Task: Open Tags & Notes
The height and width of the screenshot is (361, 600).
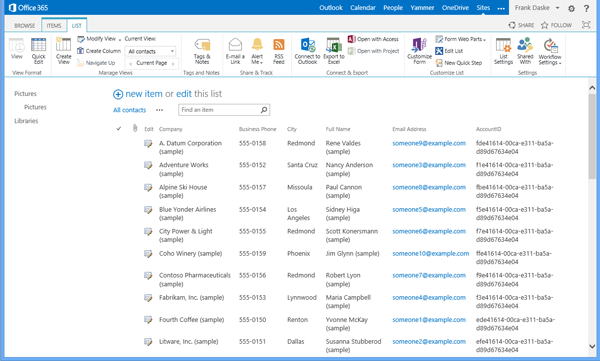Action: pos(202,51)
